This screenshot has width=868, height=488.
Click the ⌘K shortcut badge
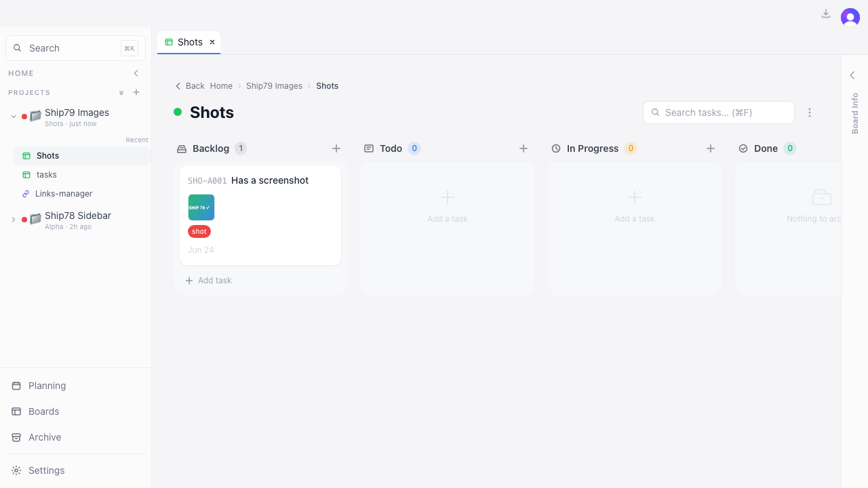coord(129,48)
